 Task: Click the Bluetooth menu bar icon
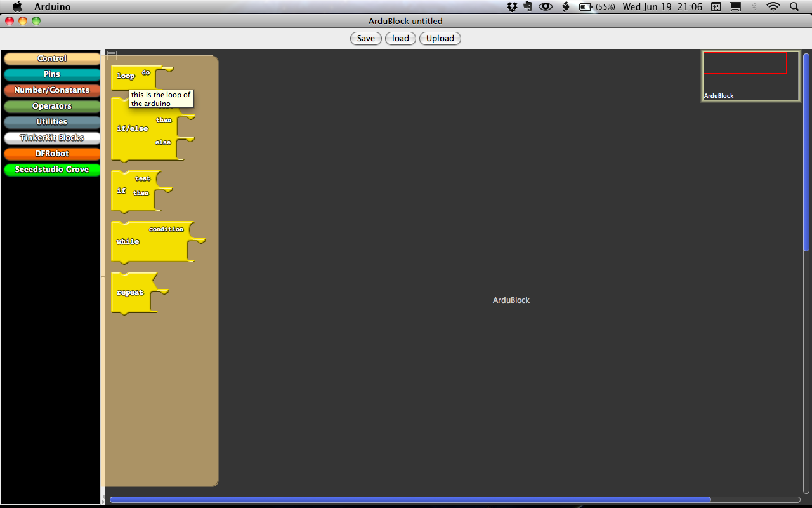pyautogui.click(x=754, y=6)
